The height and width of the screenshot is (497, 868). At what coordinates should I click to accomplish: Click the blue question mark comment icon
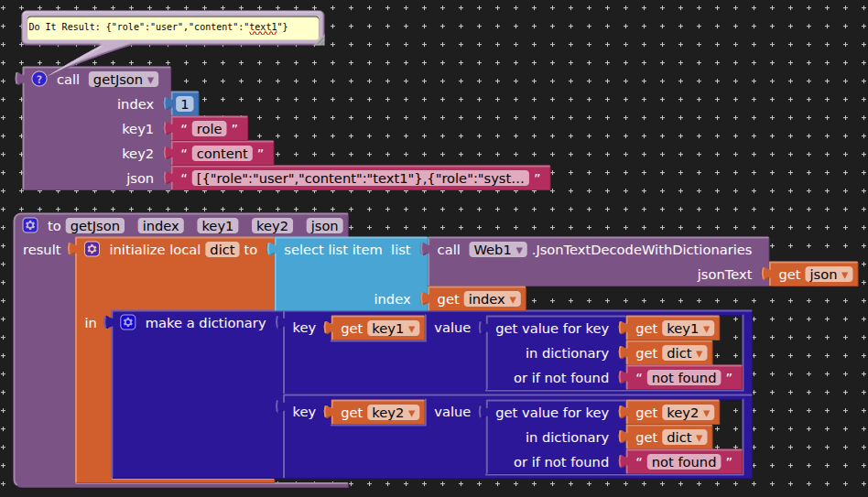click(x=38, y=80)
